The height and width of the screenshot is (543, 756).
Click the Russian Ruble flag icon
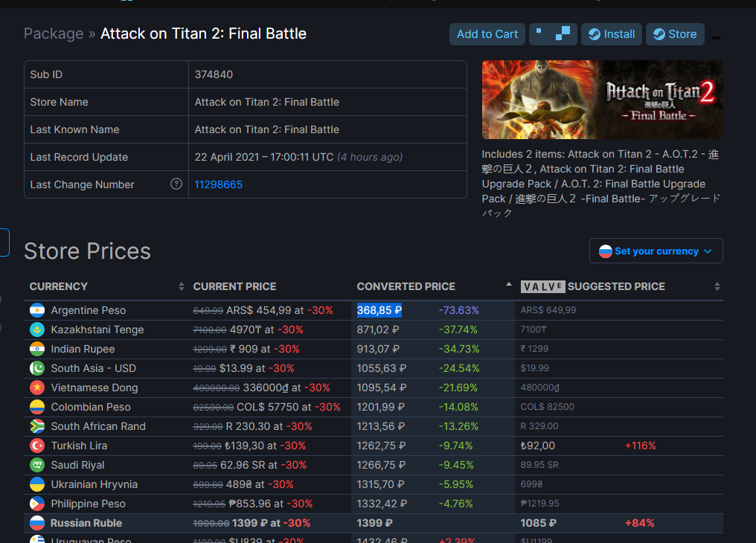pos(37,523)
